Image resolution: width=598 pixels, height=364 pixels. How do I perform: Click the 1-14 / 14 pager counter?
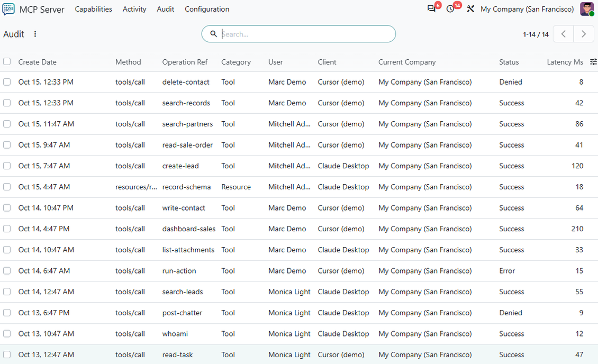(536, 34)
